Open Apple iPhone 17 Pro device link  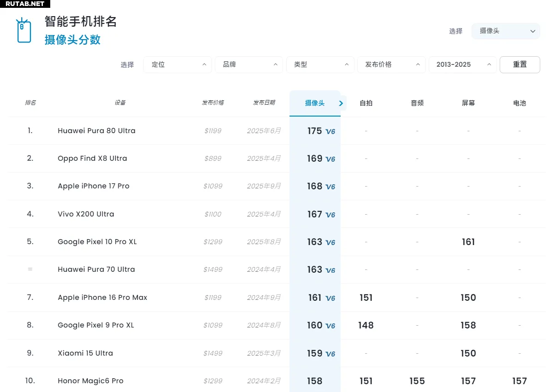[x=94, y=186]
